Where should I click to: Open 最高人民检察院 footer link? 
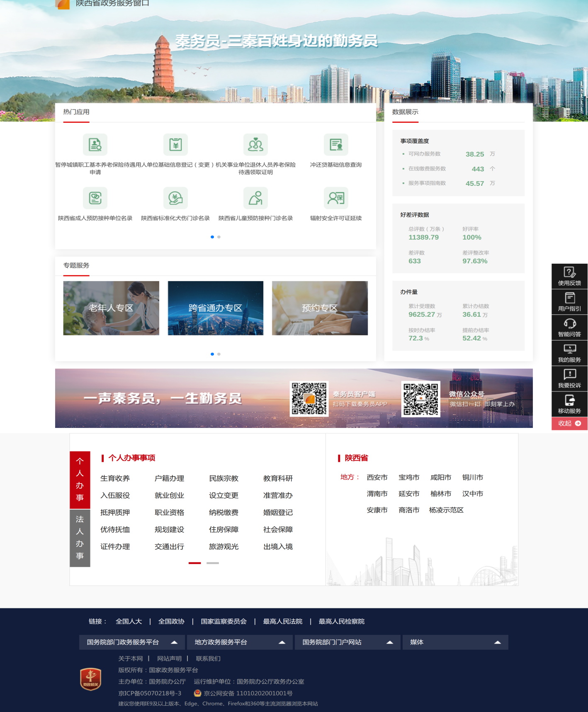click(342, 621)
